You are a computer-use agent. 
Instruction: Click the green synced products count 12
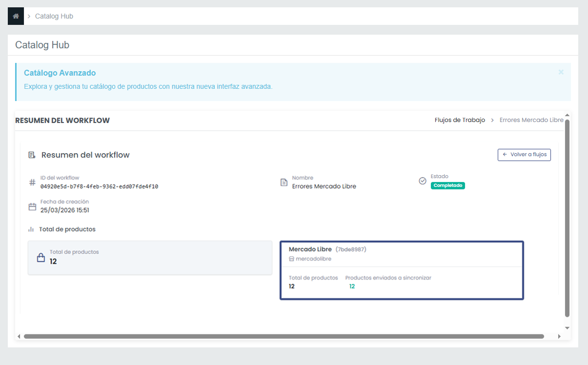coord(352,286)
